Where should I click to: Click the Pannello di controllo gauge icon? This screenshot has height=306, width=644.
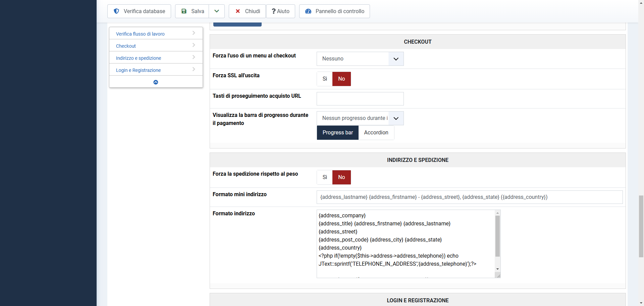coord(308,11)
